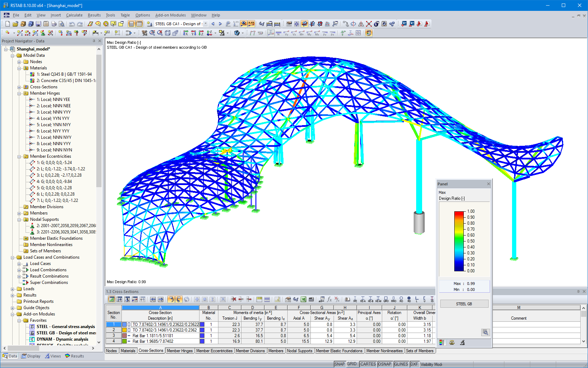
Task: Toggle GRID display in the status bar
Action: coord(352,364)
